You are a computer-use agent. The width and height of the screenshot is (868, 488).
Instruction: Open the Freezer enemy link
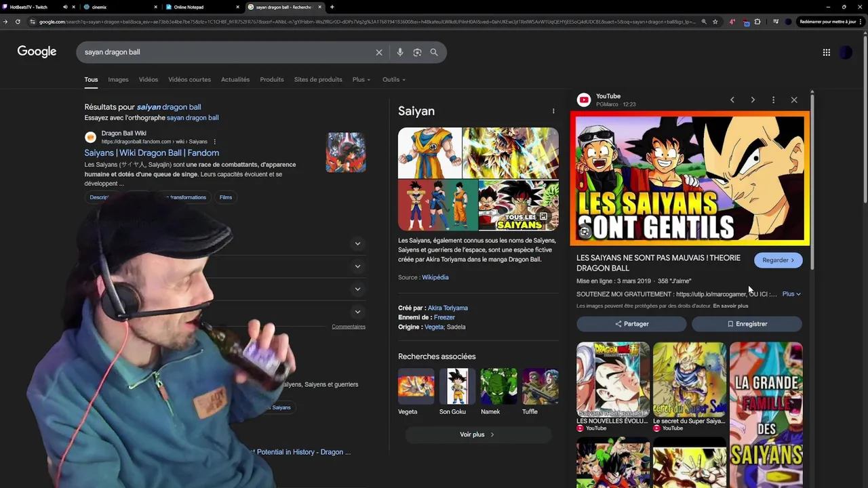point(444,317)
